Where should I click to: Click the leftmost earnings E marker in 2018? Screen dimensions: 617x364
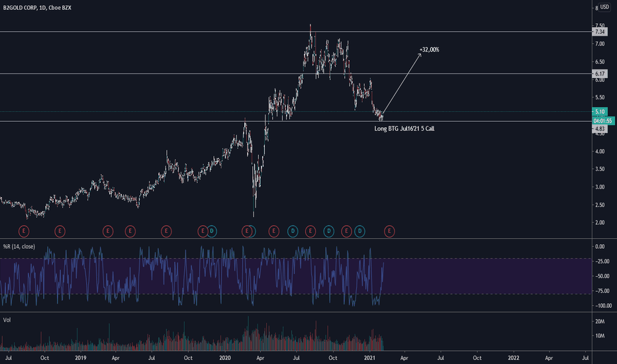click(24, 232)
